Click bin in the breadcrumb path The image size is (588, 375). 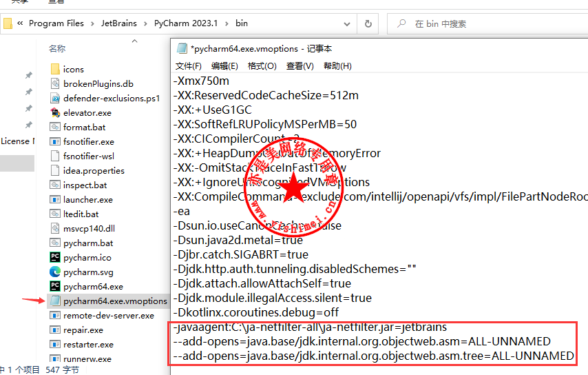242,23
